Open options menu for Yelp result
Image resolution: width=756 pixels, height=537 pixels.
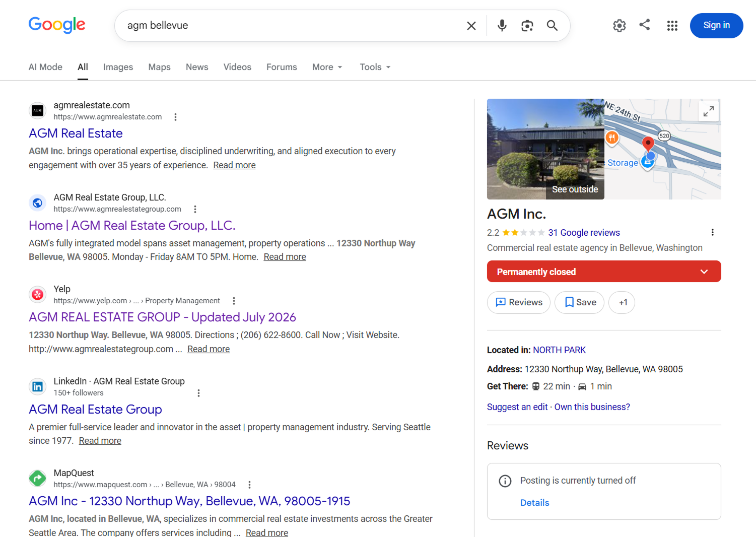[x=234, y=301]
